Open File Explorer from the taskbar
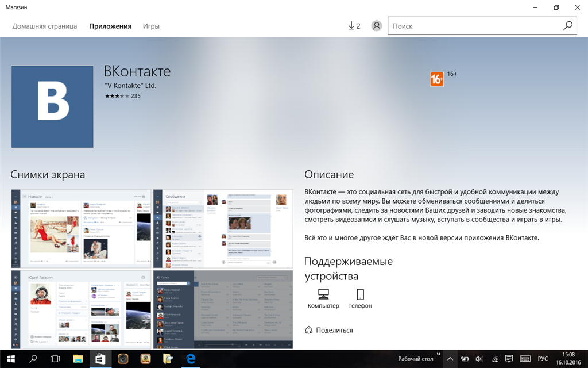 tap(78, 359)
